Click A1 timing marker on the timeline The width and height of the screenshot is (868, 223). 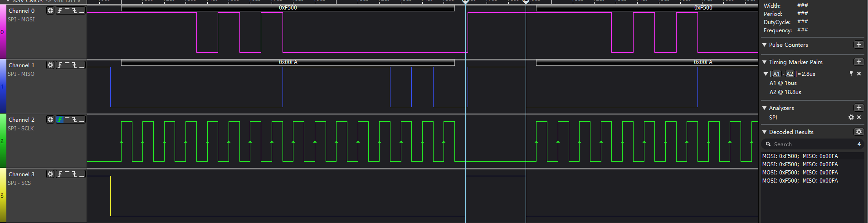coord(465,2)
